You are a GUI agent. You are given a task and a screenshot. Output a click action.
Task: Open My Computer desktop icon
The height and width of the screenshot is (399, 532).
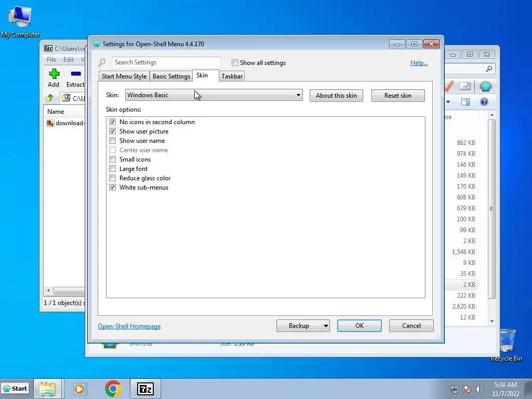[x=20, y=21]
